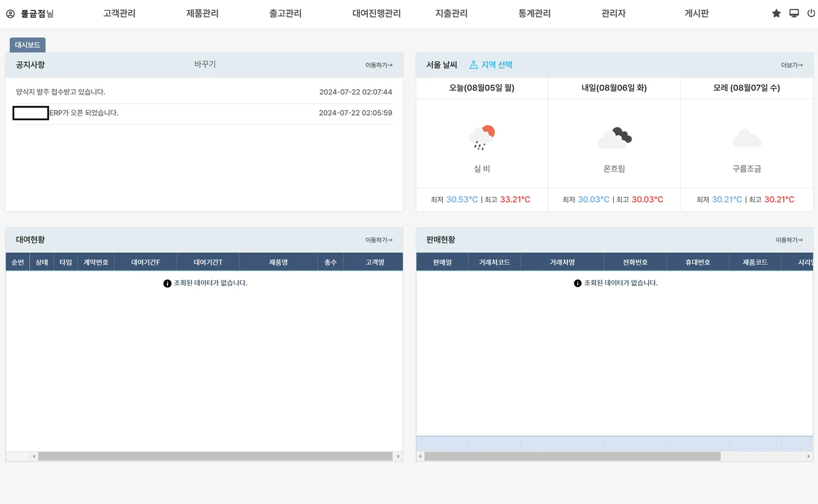This screenshot has width=818, height=504.
Task: Click the monitor icon in top bar
Action: click(x=794, y=13)
